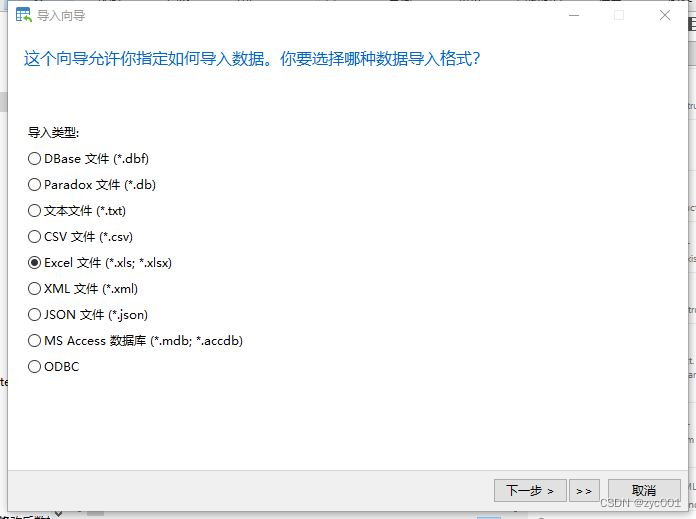Click the blue wizard heading text
The width and height of the screenshot is (696, 519).
pos(252,59)
